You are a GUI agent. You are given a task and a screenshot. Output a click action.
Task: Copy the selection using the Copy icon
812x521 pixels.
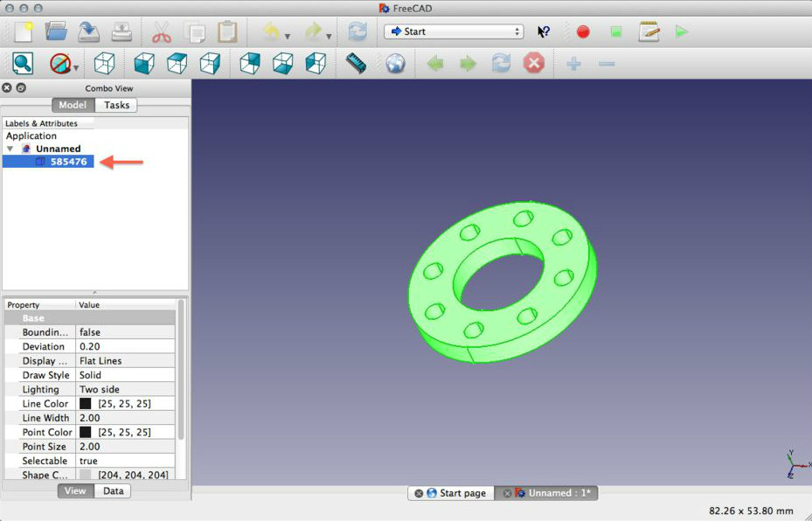click(195, 32)
